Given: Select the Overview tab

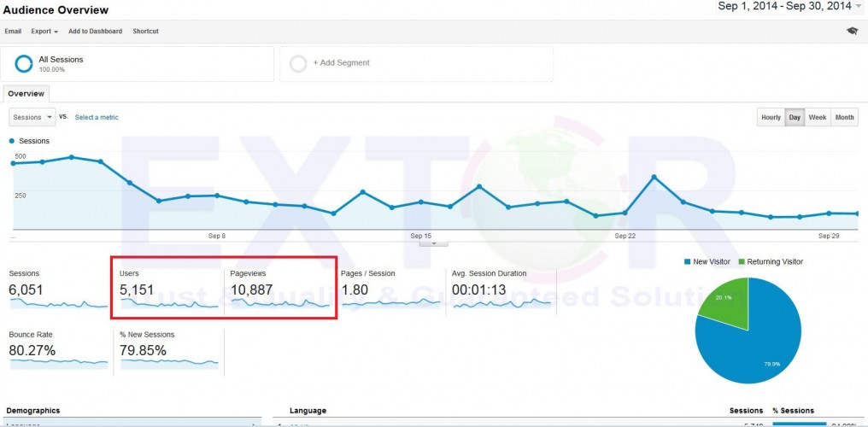Looking at the screenshot, I should (26, 94).
